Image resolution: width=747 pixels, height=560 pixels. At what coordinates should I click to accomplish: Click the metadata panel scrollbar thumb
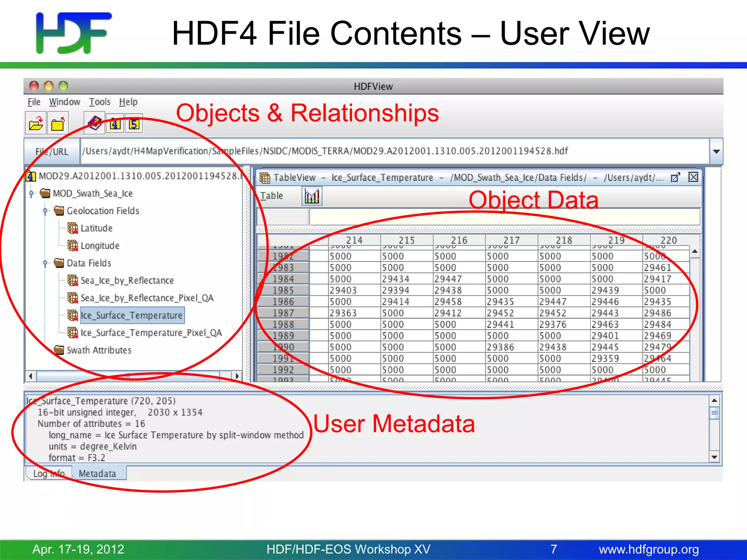[x=714, y=413]
